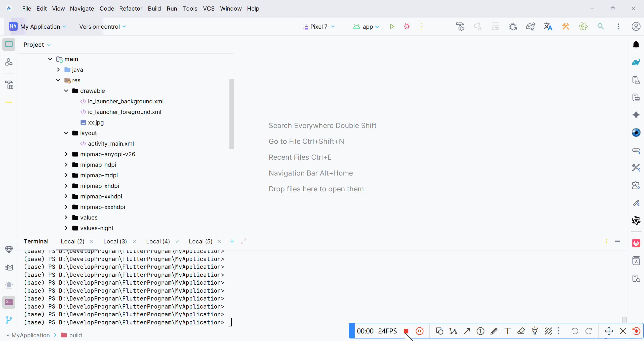Viewport: 644px width, 341px height.
Task: Open the Gradle elephant tool window
Action: point(636,62)
